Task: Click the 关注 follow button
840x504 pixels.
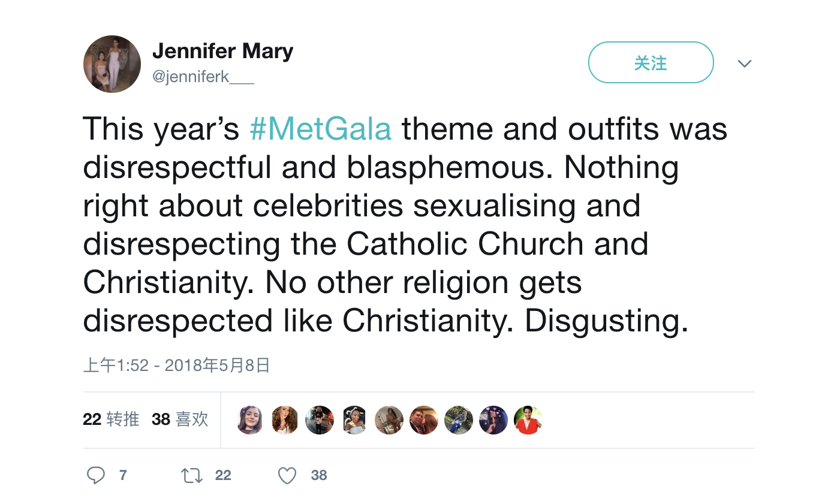Action: coord(651,62)
